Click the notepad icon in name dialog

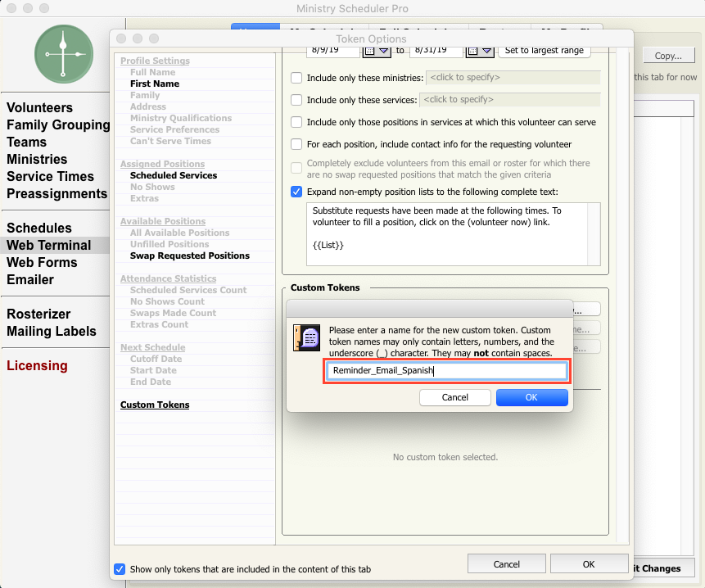306,337
